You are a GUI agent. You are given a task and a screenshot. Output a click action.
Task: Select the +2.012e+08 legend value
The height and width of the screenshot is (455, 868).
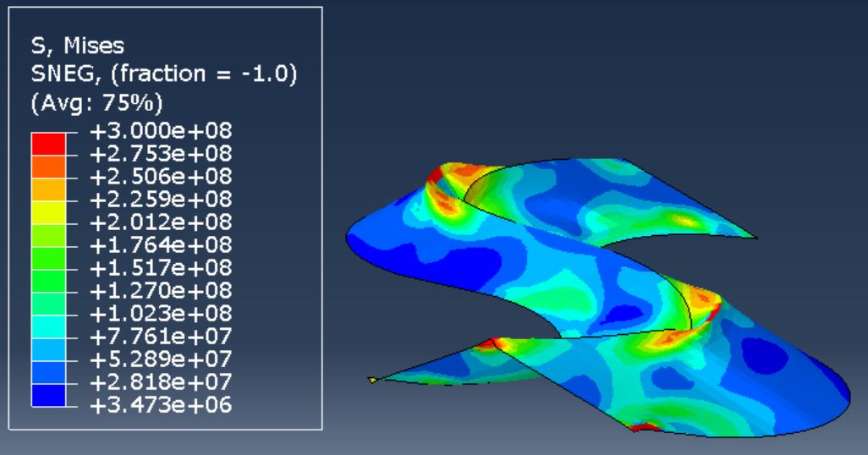coord(161,222)
